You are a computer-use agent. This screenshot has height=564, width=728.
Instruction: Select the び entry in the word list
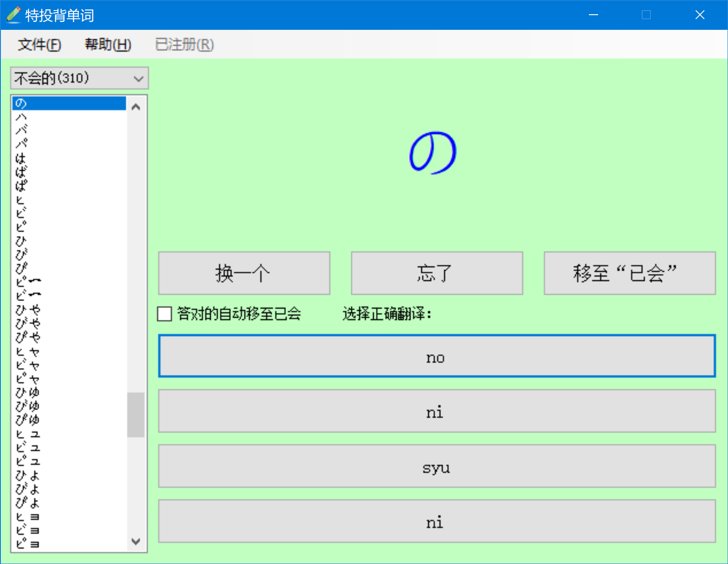click(69, 255)
